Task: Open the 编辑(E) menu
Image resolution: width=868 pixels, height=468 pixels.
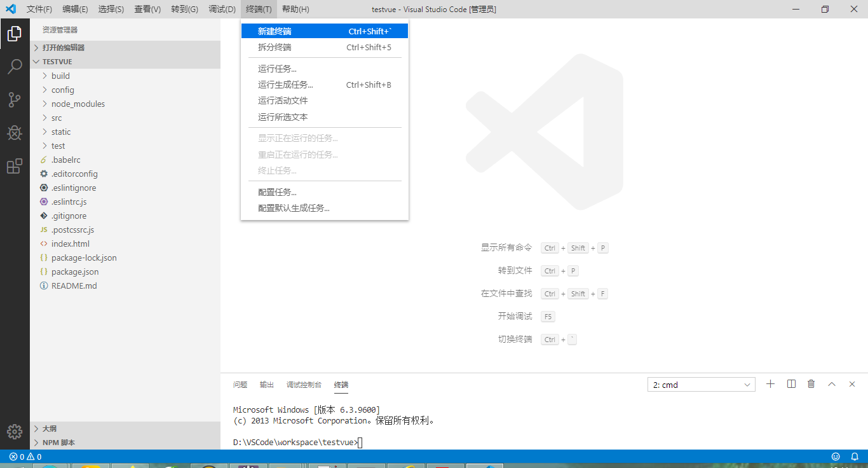Action: (75, 9)
